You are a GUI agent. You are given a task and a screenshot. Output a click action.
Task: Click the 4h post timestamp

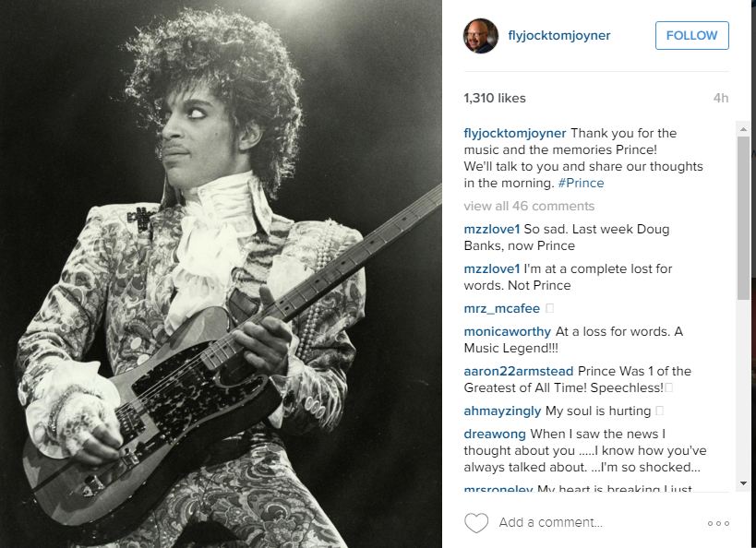click(721, 99)
